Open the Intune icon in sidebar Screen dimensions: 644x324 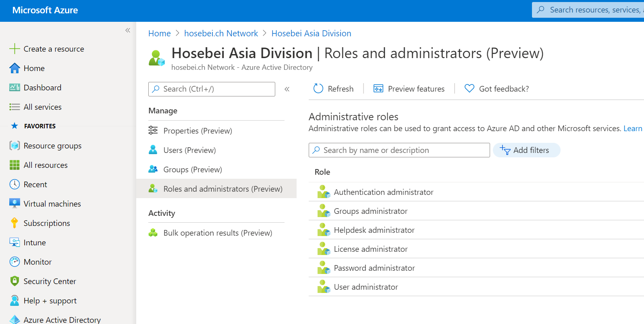[x=15, y=242]
